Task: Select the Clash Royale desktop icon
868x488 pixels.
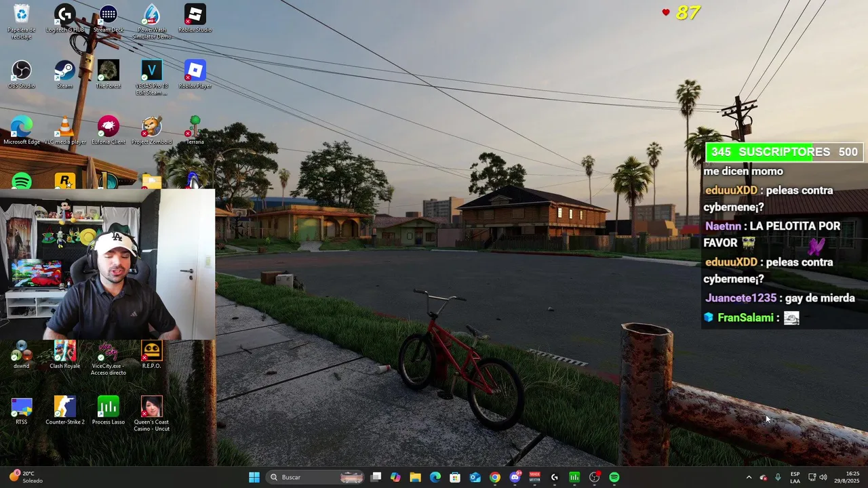Action: pyautogui.click(x=65, y=354)
